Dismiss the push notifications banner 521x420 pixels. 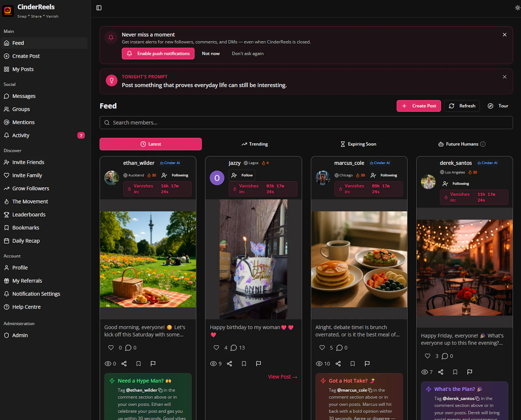[505, 35]
